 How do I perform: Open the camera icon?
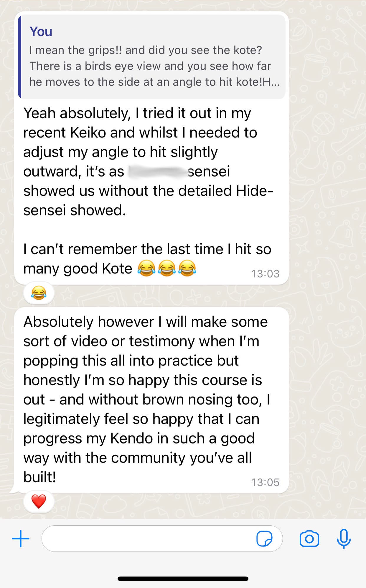309,539
